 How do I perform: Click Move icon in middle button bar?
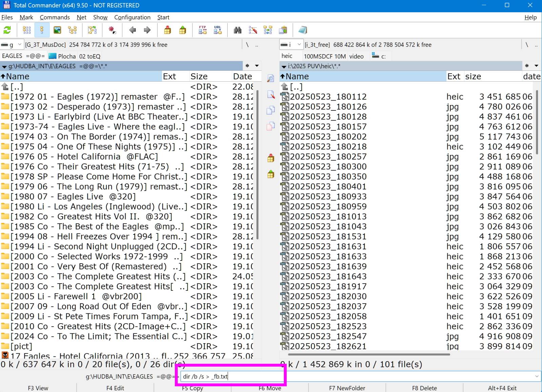point(271,126)
